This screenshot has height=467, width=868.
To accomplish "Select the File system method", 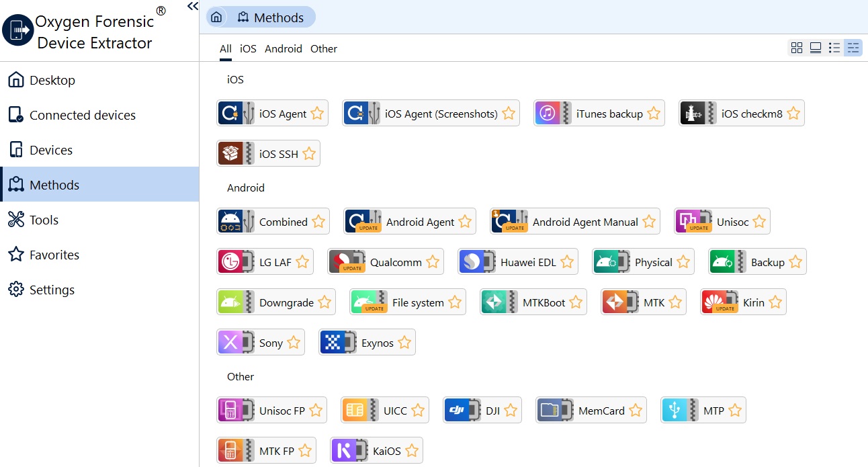I will (408, 302).
